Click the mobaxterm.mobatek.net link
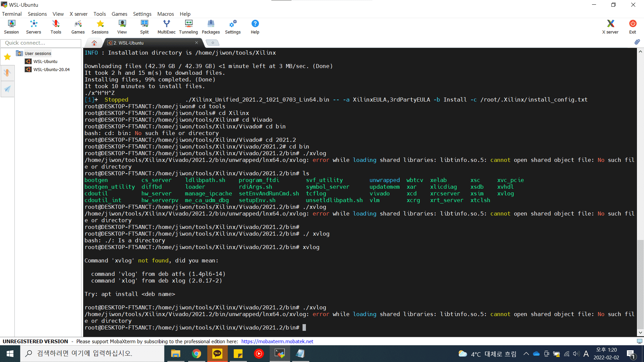 [277, 341]
